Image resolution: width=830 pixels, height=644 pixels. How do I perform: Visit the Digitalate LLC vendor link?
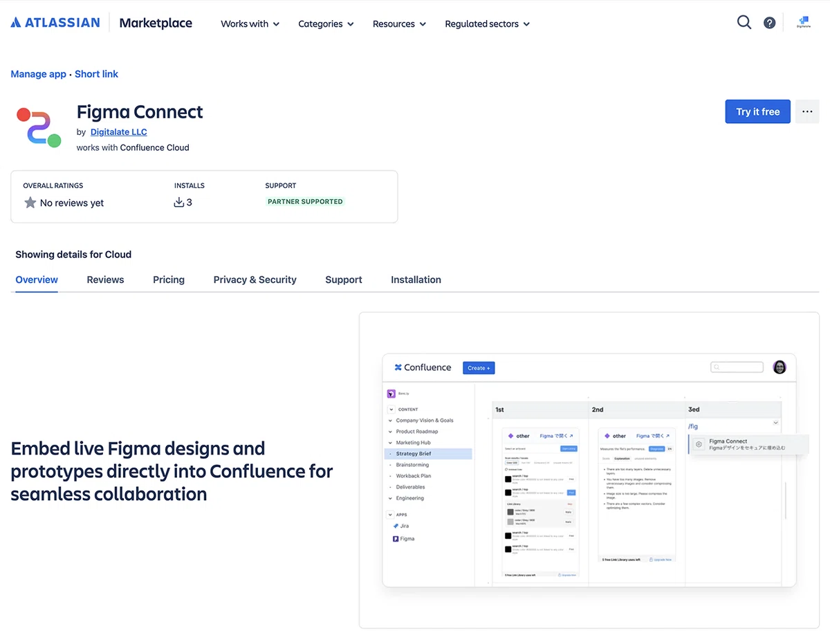pos(119,131)
